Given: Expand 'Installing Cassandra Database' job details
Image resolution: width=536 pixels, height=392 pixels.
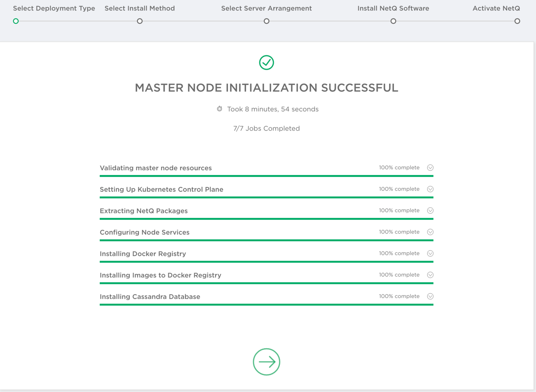Looking at the screenshot, I should (x=430, y=296).
